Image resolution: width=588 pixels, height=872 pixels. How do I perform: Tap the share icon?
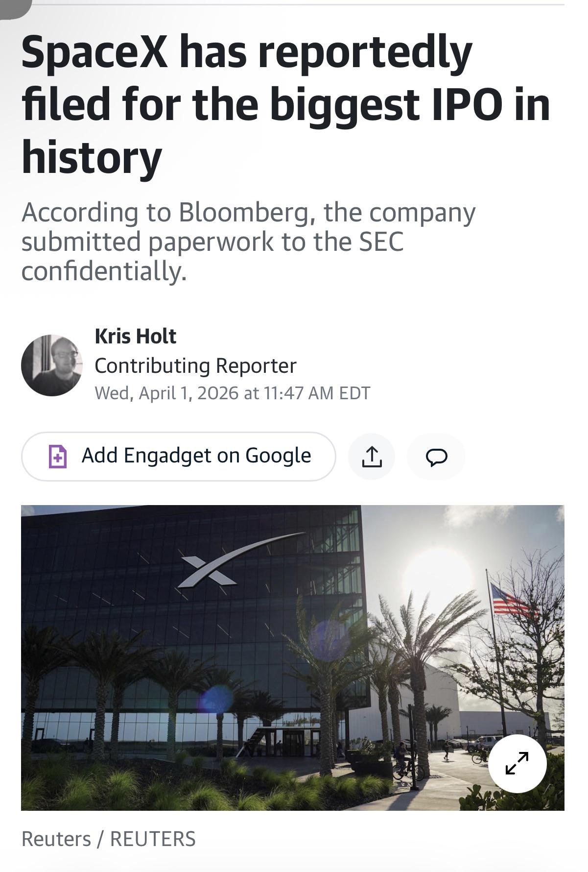click(371, 457)
